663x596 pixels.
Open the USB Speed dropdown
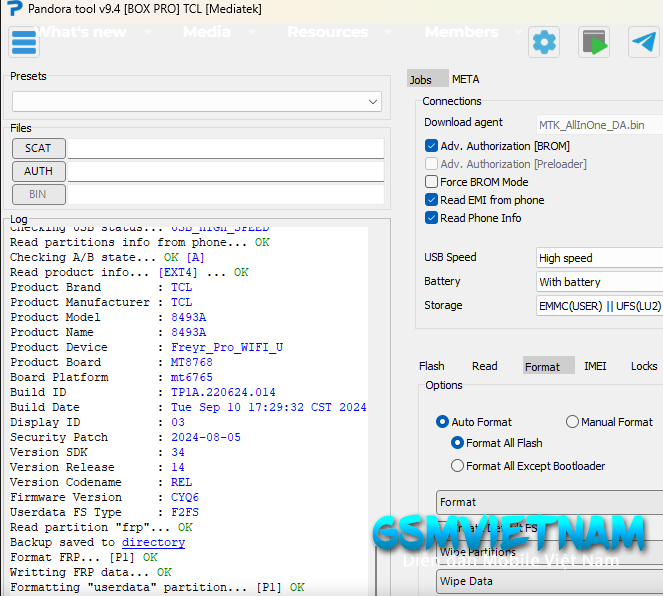click(x=598, y=258)
